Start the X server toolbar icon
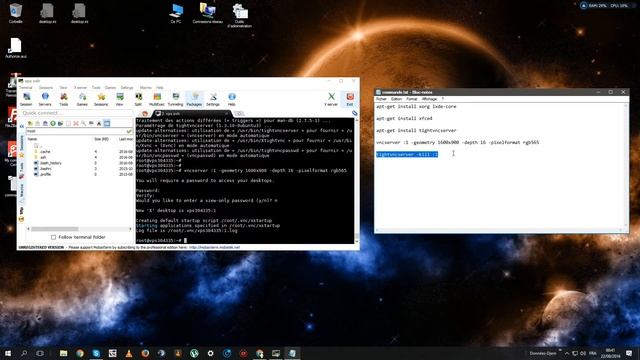This screenshot has height=360, width=640. 331,99
